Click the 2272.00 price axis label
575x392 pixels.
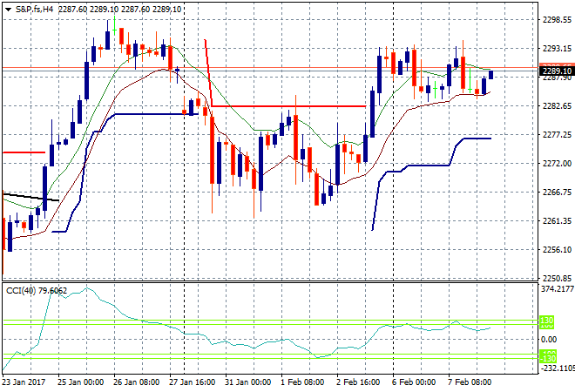point(557,164)
